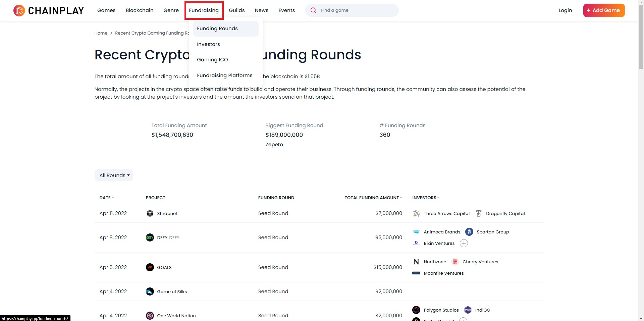Open the Games menu
The image size is (644, 321).
pyautogui.click(x=106, y=10)
